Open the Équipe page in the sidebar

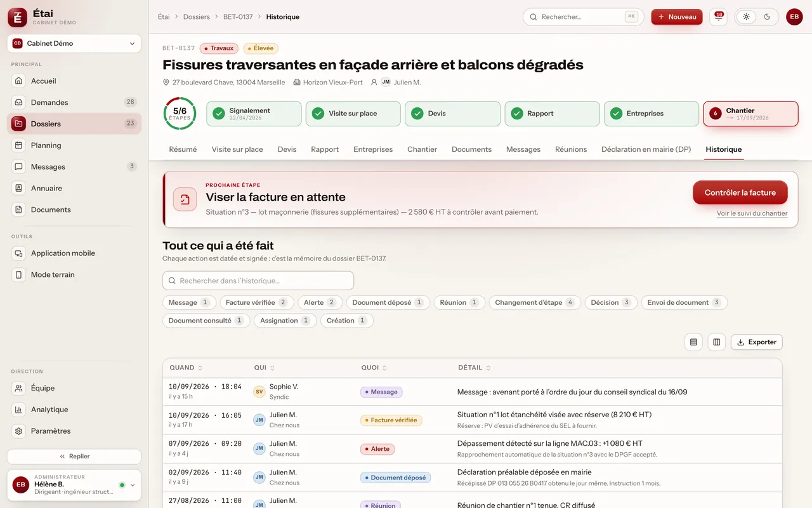coord(74,388)
